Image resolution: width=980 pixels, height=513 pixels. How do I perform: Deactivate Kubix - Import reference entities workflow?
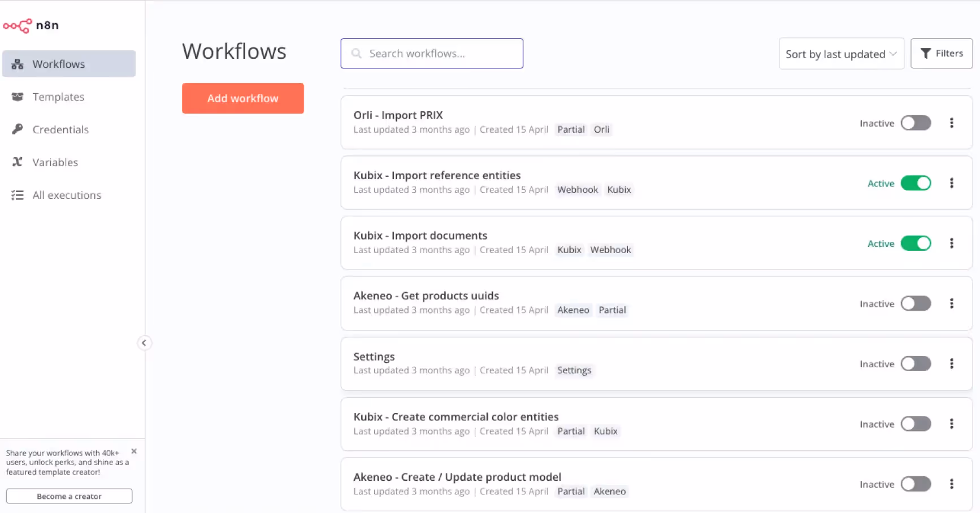point(916,183)
